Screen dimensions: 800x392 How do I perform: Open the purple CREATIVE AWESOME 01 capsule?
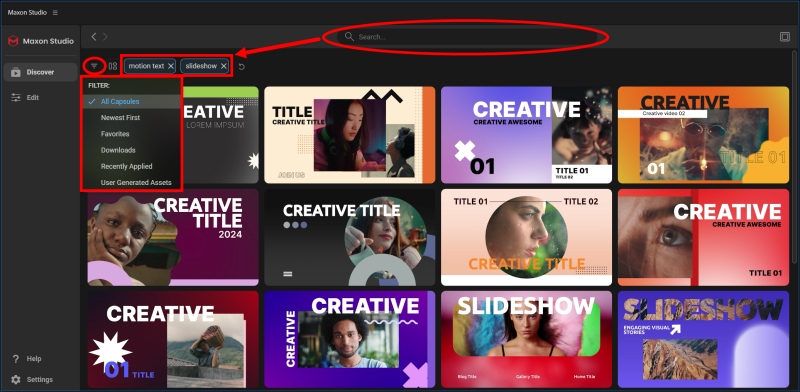[x=526, y=135]
